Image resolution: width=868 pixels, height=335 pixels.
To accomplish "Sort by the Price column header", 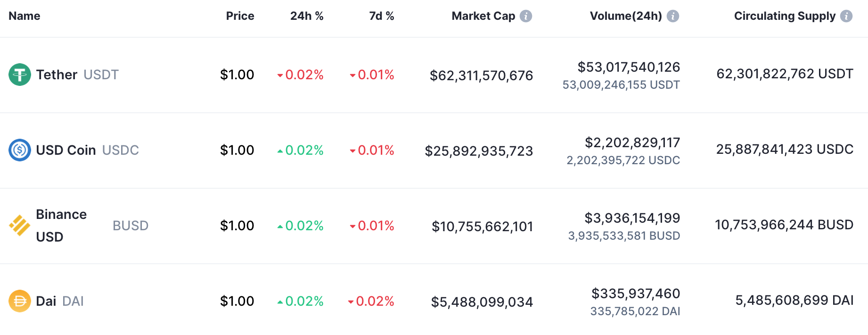I will 240,16.
